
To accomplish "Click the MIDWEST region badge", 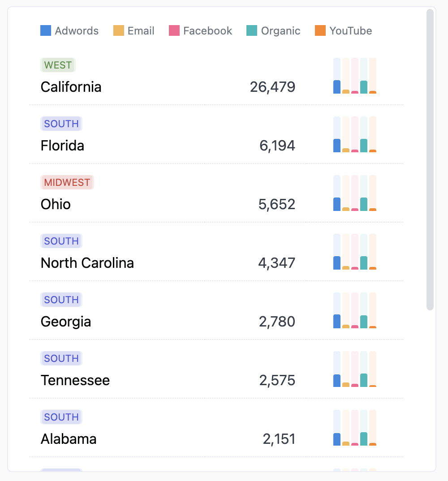I will click(67, 182).
